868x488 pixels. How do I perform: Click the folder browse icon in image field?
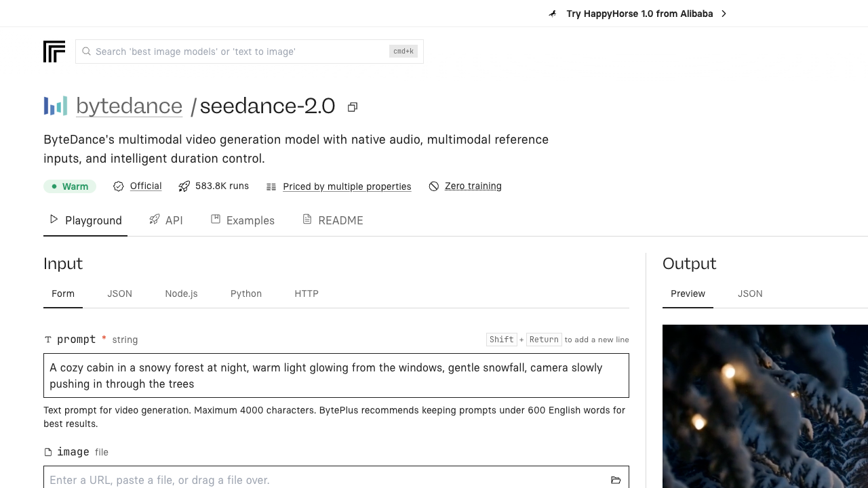616,480
